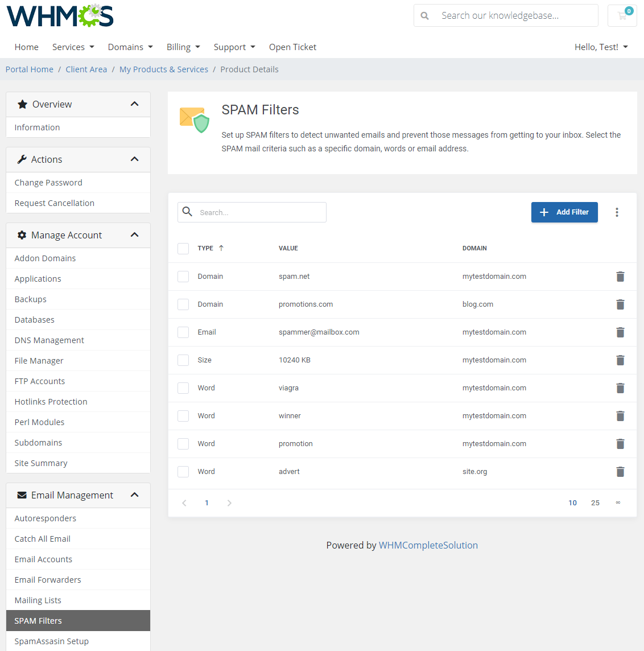Viewport: 644px width, 651px height.
Task: Open the Support dropdown menu
Action: point(234,47)
